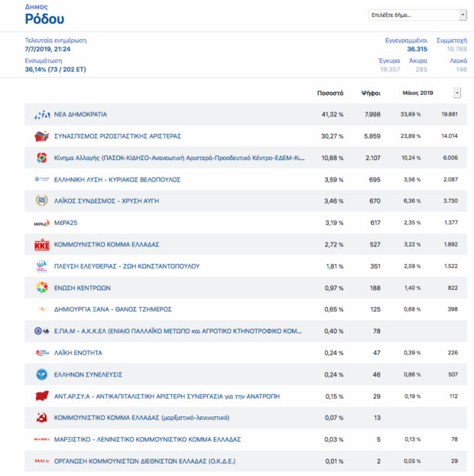Image resolution: width=474 pixels, height=476 pixels.
Task: Open the ΑΝΤ.ΑΡ.ΣΥ.Α party link
Action: [x=167, y=396]
